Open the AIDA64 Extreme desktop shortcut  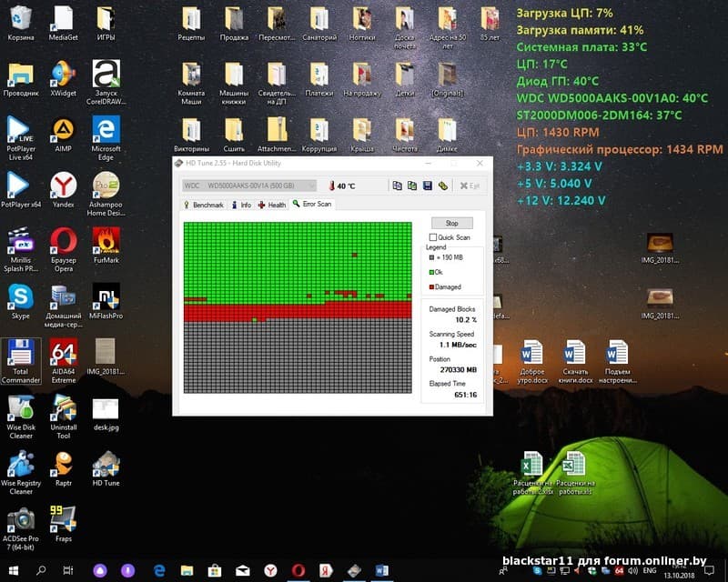tap(64, 355)
